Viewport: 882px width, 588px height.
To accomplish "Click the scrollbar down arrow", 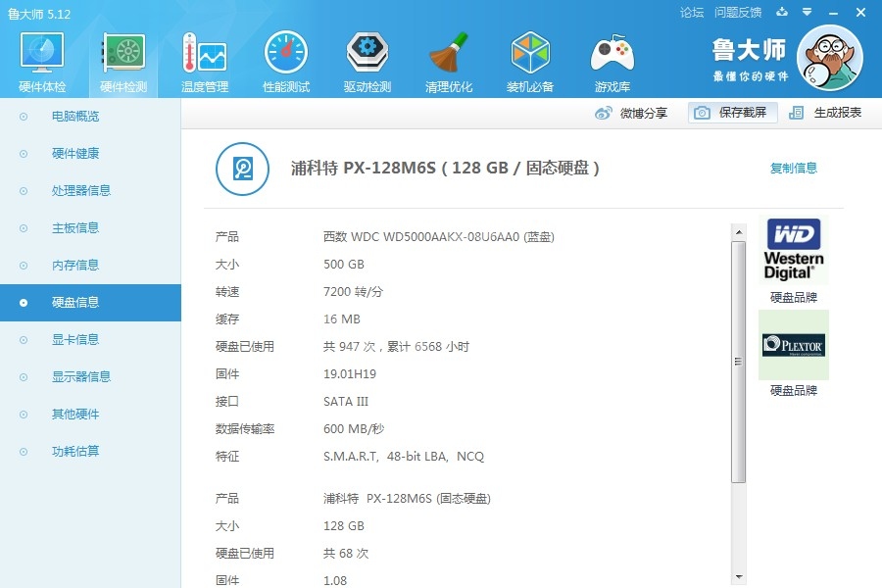I will 739,577.
